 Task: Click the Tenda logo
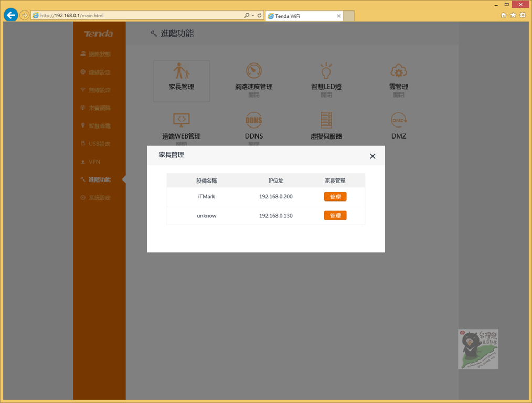pyautogui.click(x=99, y=34)
